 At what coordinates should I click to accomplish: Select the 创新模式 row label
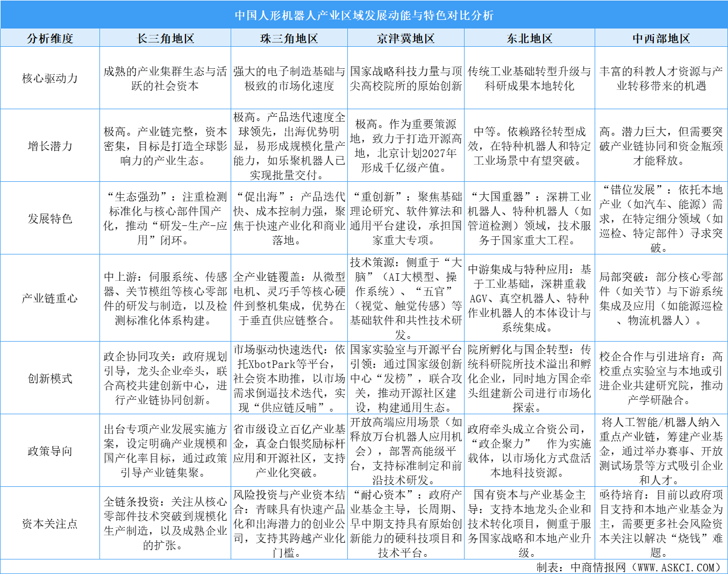[x=50, y=377]
